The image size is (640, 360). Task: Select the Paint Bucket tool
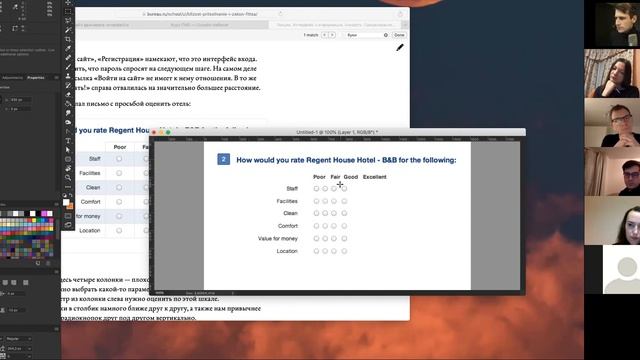68,104
